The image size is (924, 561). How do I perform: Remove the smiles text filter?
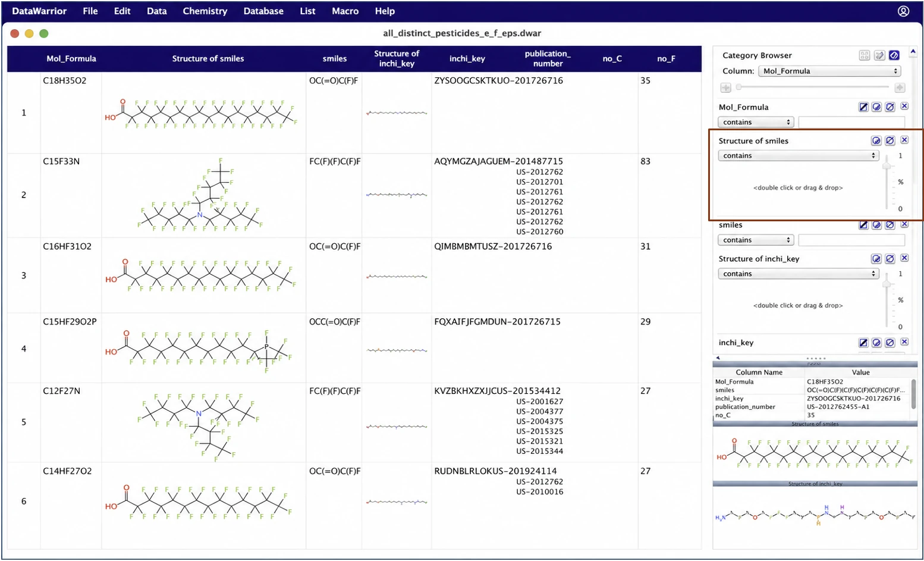904,224
